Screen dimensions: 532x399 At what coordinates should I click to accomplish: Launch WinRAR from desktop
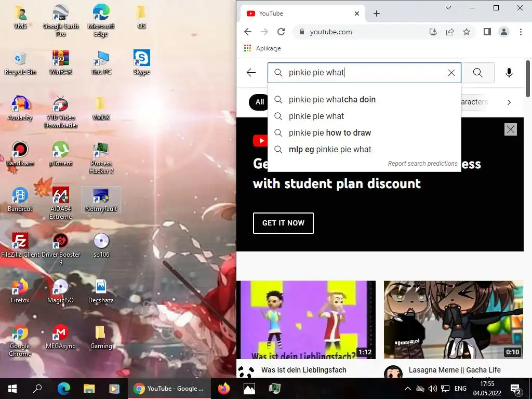pos(60,63)
